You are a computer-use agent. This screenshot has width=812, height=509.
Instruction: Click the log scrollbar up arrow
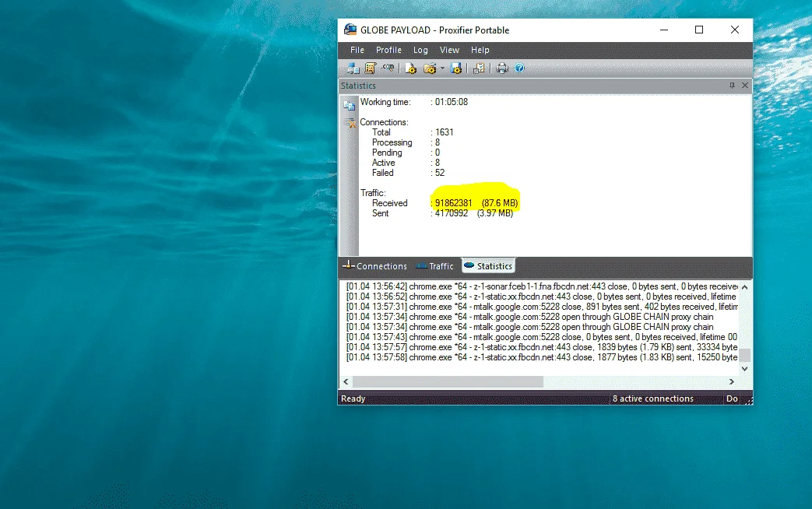coord(745,287)
